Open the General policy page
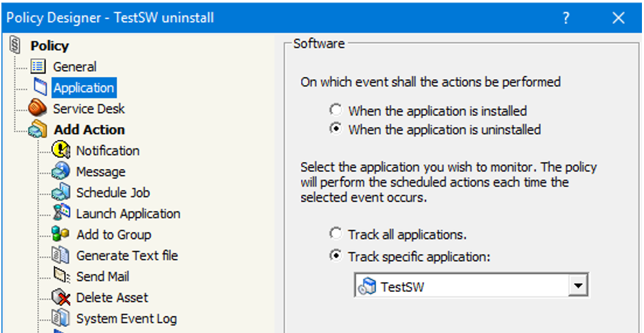The width and height of the screenshot is (644, 333). [74, 67]
